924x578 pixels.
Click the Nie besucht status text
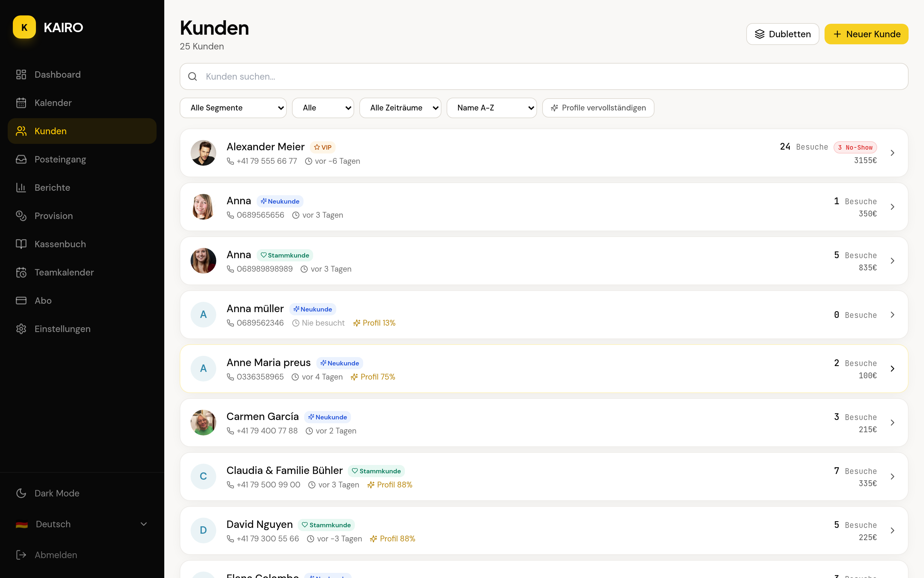(x=323, y=323)
